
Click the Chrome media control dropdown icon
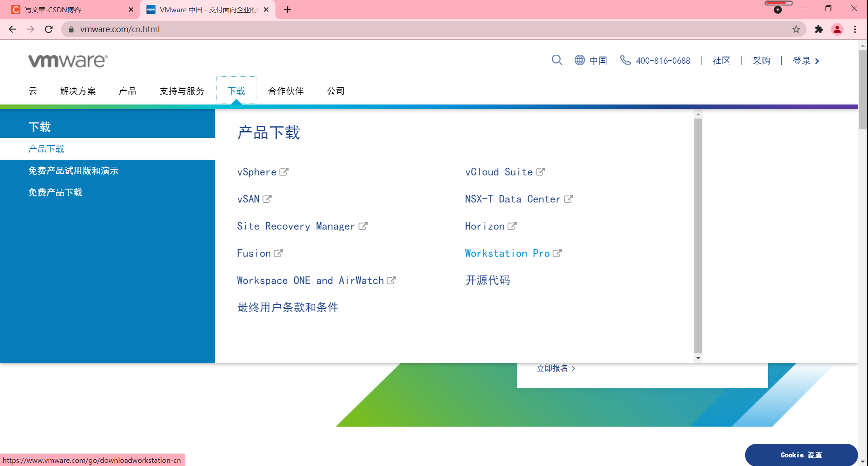[778, 10]
